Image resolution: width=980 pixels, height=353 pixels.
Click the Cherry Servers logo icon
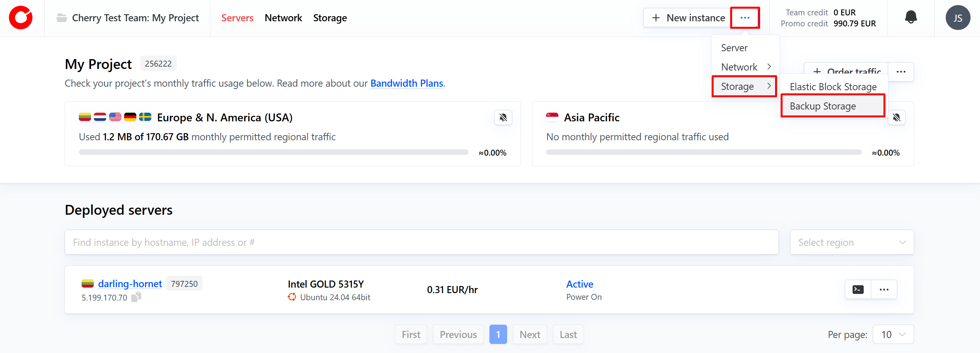[x=21, y=18]
